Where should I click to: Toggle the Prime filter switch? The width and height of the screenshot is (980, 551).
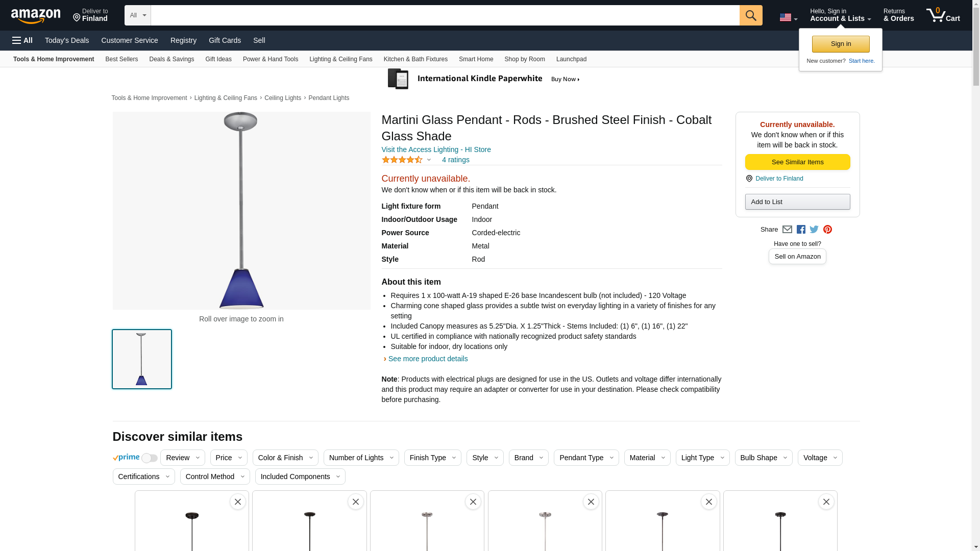point(149,458)
